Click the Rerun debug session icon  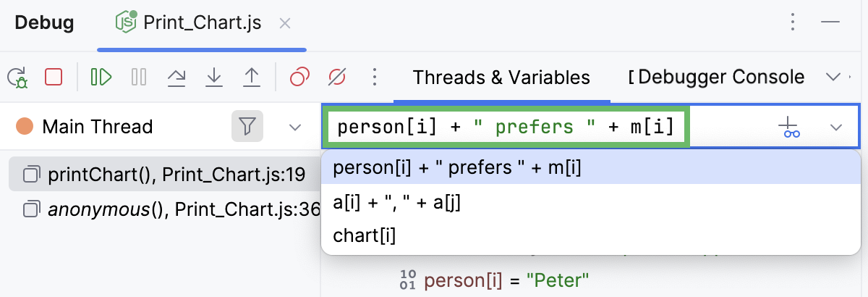(18, 77)
